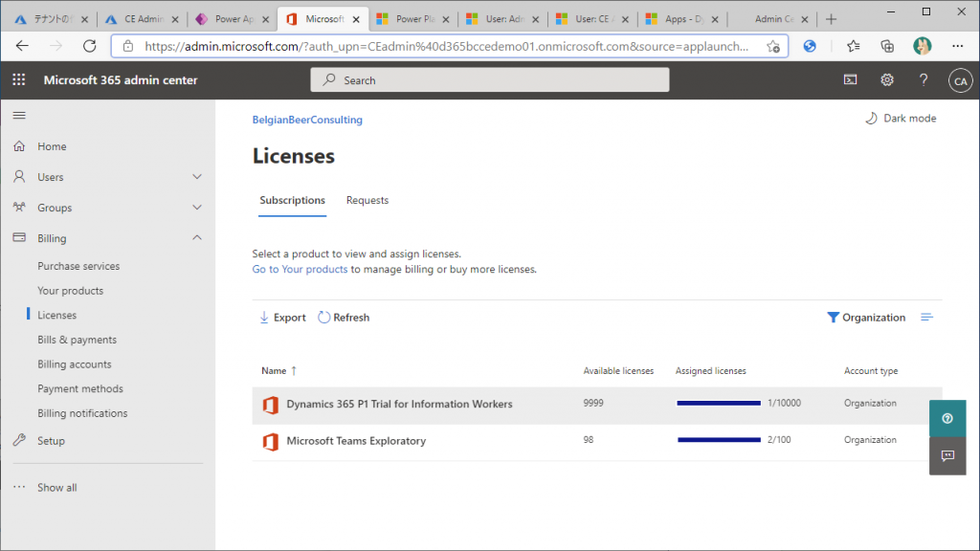980x551 pixels.
Task: Open the browser Settings and more menu
Action: (957, 46)
